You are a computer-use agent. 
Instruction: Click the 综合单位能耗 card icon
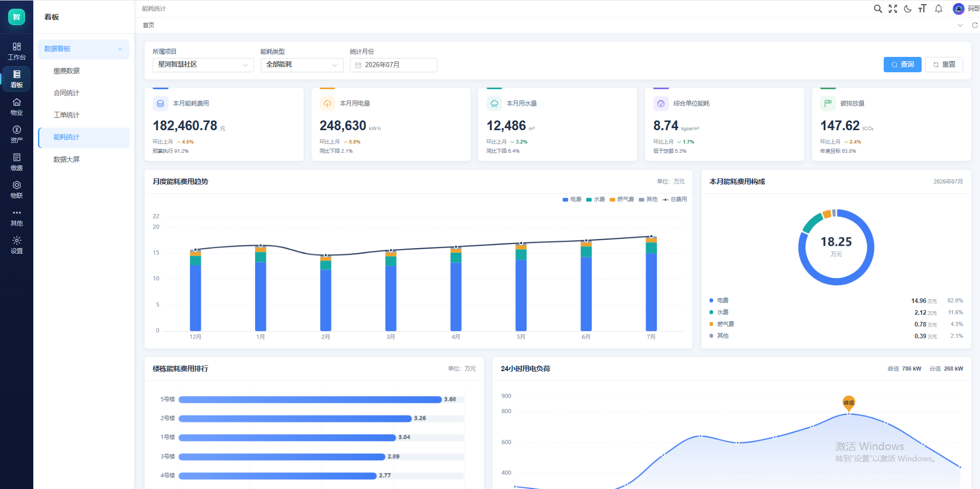coord(661,104)
